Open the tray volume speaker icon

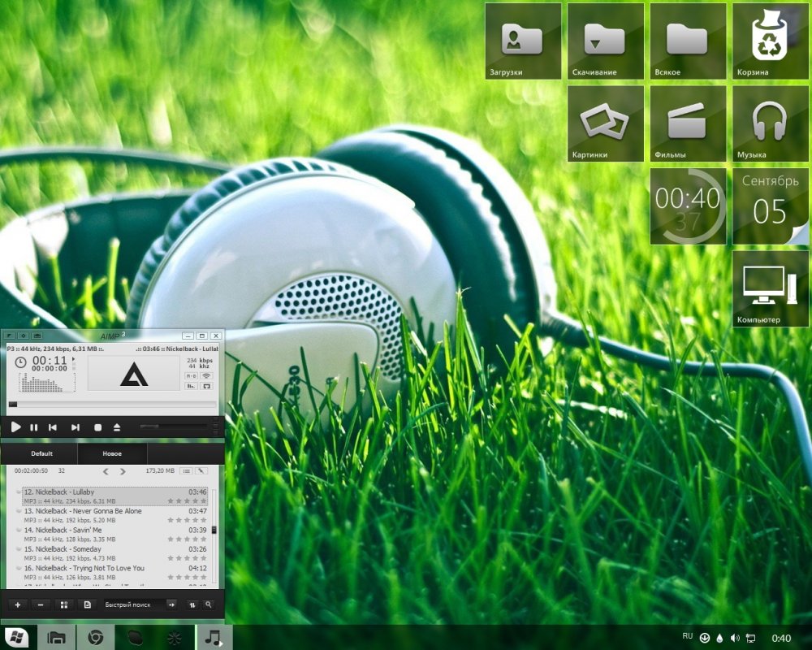click(x=734, y=638)
